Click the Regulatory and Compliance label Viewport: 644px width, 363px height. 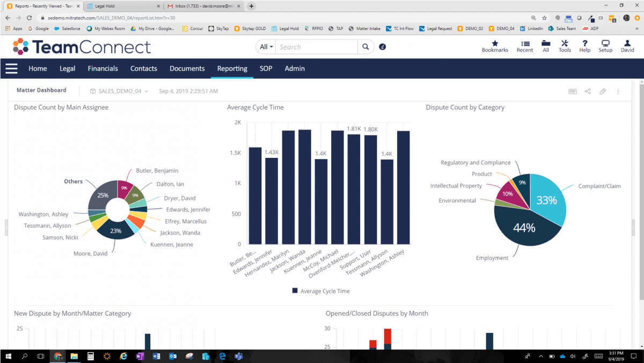[x=475, y=163]
